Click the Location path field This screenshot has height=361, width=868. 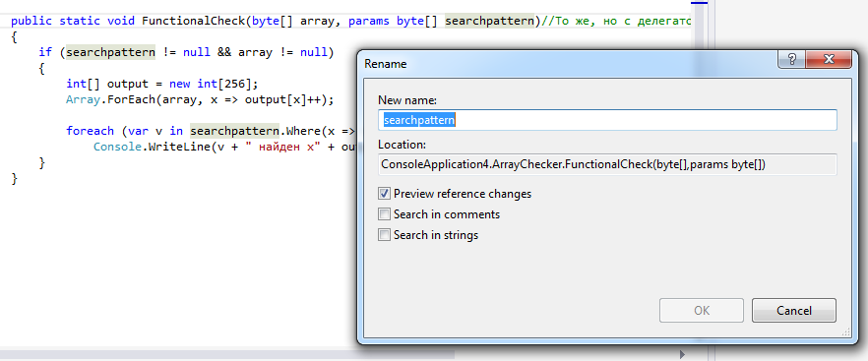[x=607, y=164]
